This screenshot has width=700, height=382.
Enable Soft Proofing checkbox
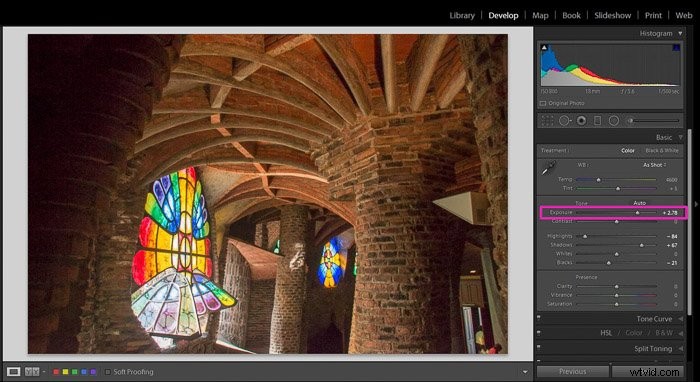108,372
